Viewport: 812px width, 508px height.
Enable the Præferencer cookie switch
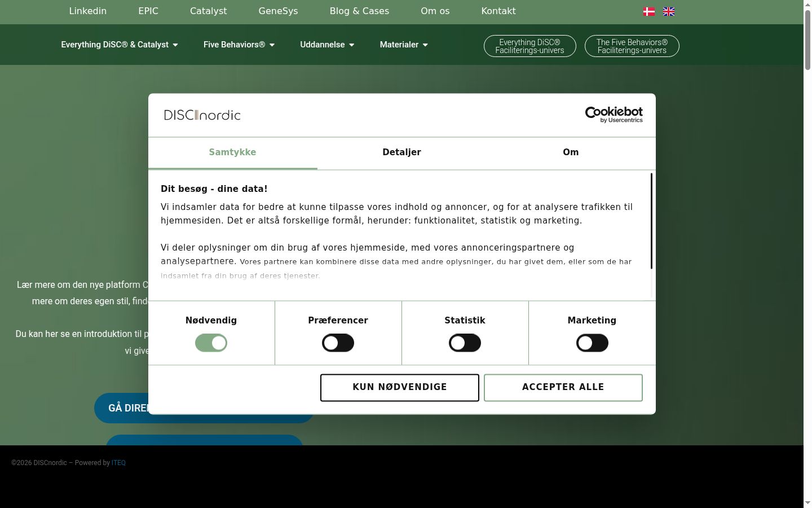pos(338,343)
